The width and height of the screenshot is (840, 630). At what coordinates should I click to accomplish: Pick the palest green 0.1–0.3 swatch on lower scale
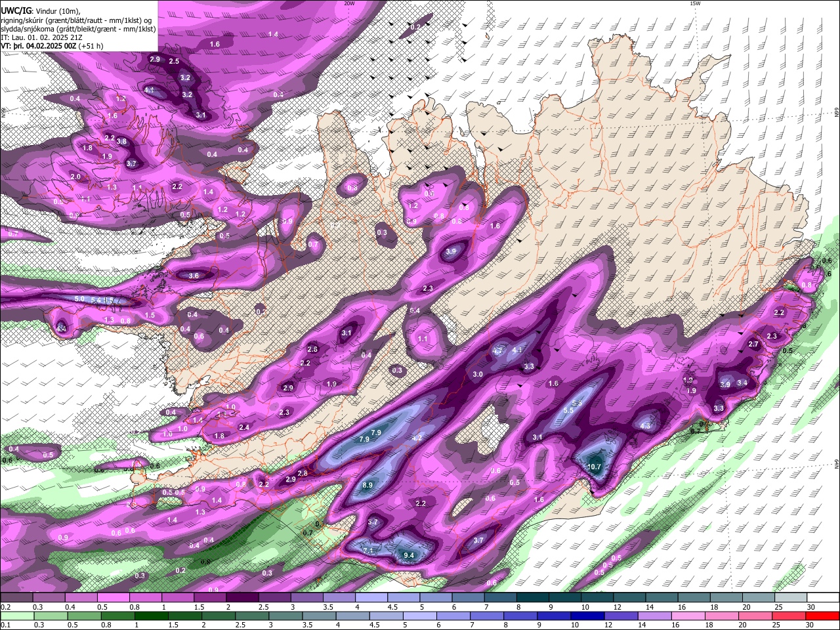click(x=17, y=616)
